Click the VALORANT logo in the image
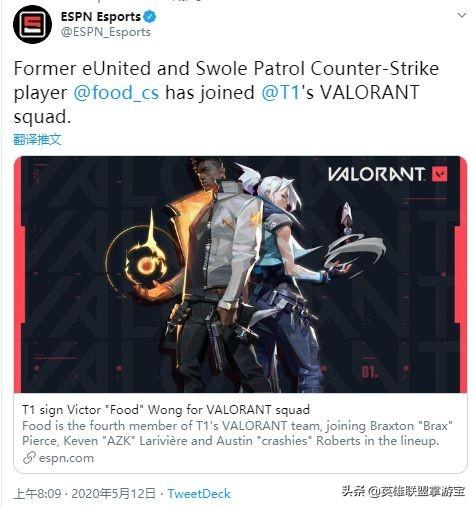 coord(376,174)
